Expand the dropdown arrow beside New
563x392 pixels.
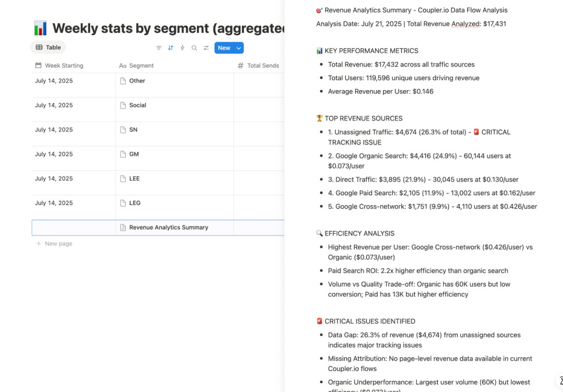click(x=239, y=48)
